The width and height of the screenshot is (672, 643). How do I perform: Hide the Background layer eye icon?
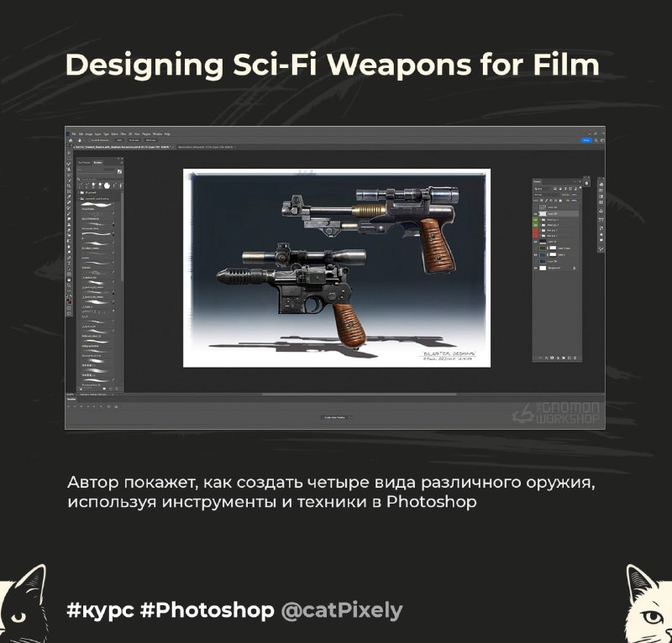pos(536,268)
